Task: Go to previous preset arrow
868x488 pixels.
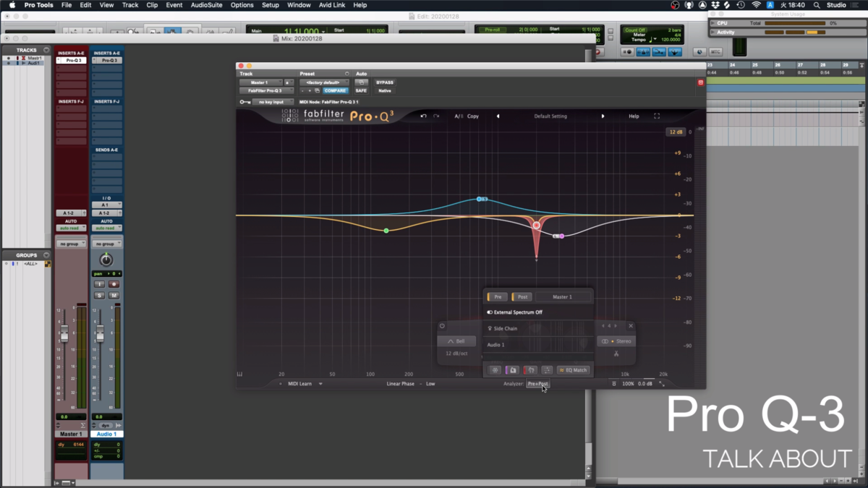Action: click(x=498, y=116)
